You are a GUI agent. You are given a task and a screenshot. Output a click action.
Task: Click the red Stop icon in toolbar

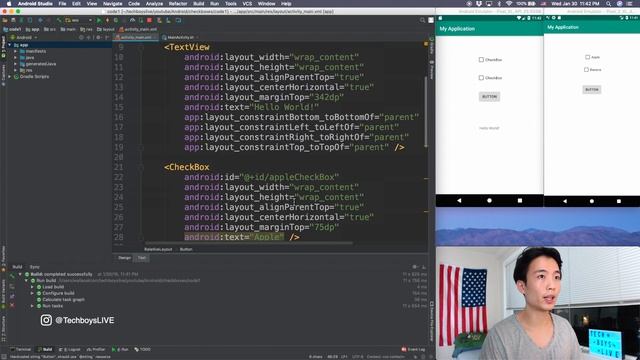click(x=150, y=20)
